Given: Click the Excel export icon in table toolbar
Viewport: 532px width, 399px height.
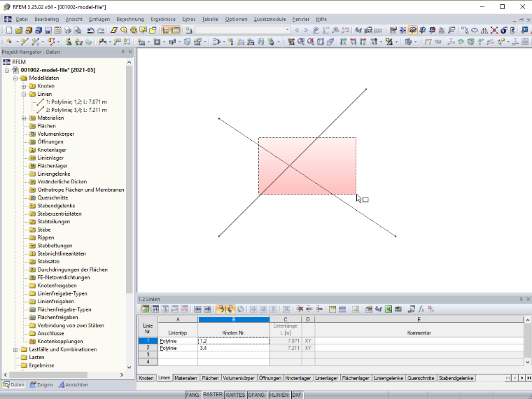Looking at the screenshot, I should pyautogui.click(x=388, y=309).
